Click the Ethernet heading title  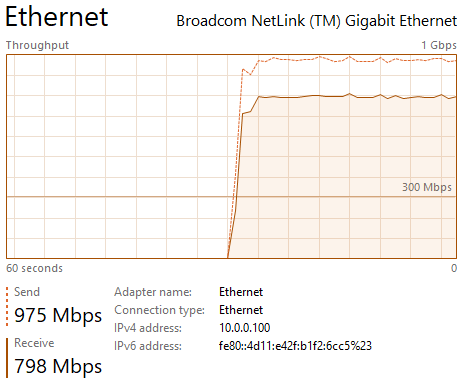[57, 17]
